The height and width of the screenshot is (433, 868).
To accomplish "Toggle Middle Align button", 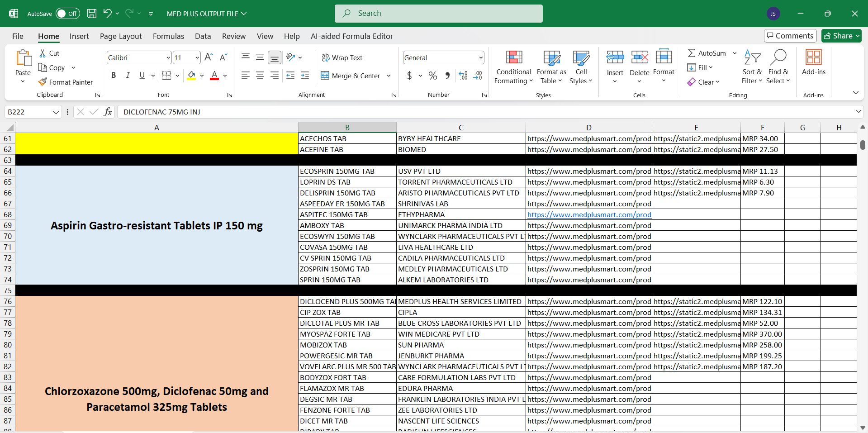I will tap(260, 57).
